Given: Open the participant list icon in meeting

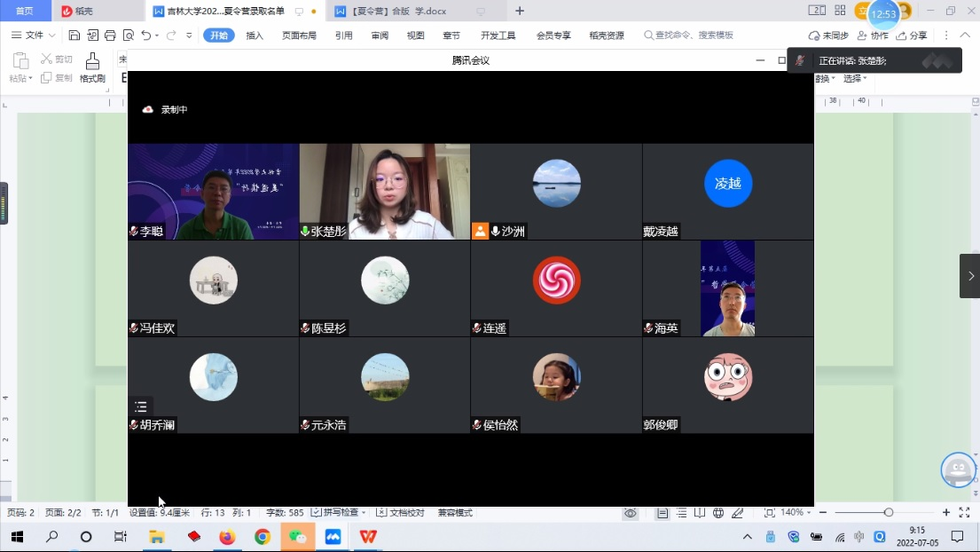Looking at the screenshot, I should point(141,407).
